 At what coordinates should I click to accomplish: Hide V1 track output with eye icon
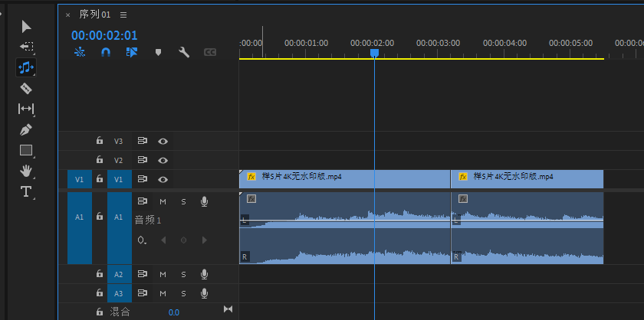tap(163, 179)
